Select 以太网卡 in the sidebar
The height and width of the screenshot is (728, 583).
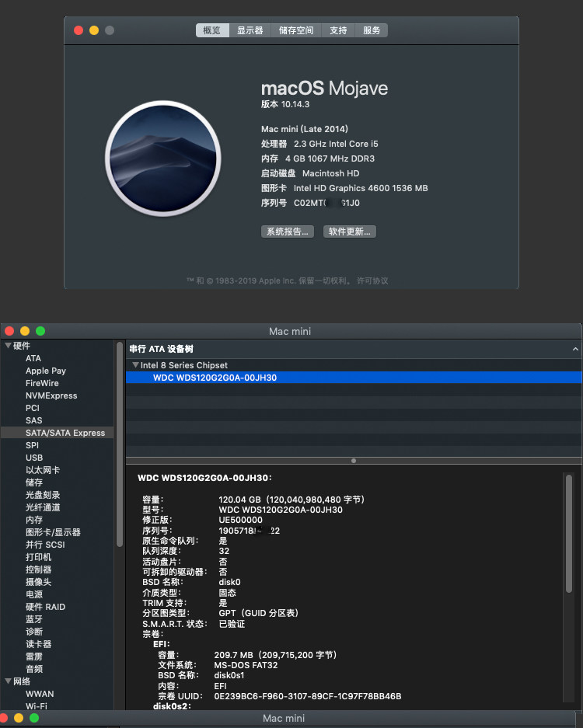[x=43, y=470]
